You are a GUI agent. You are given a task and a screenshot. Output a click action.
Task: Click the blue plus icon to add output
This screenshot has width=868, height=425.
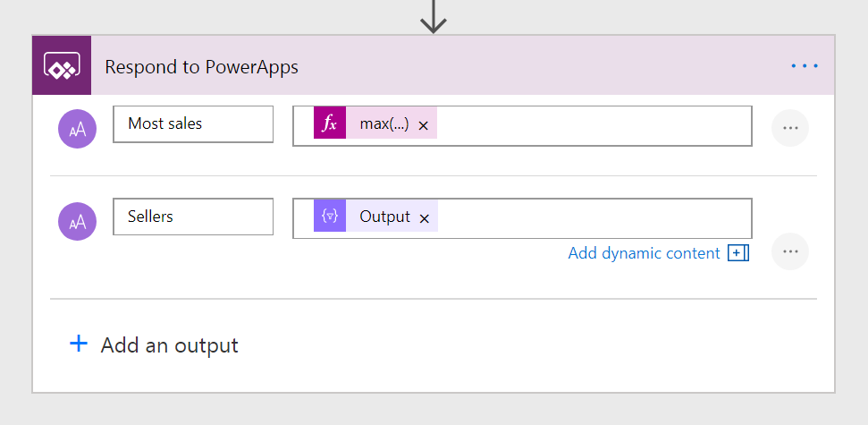[x=79, y=344]
